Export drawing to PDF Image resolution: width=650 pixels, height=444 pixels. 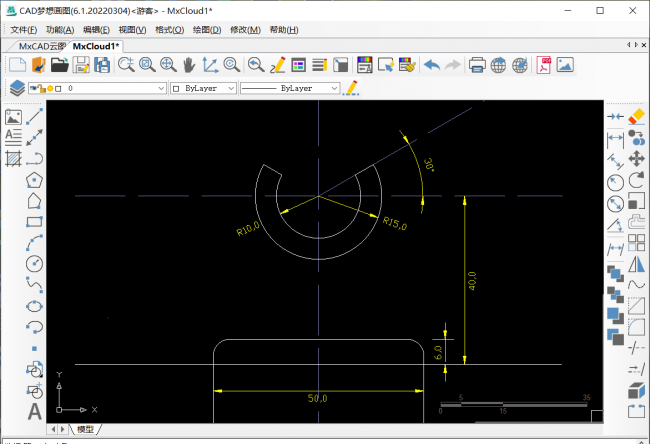(543, 65)
